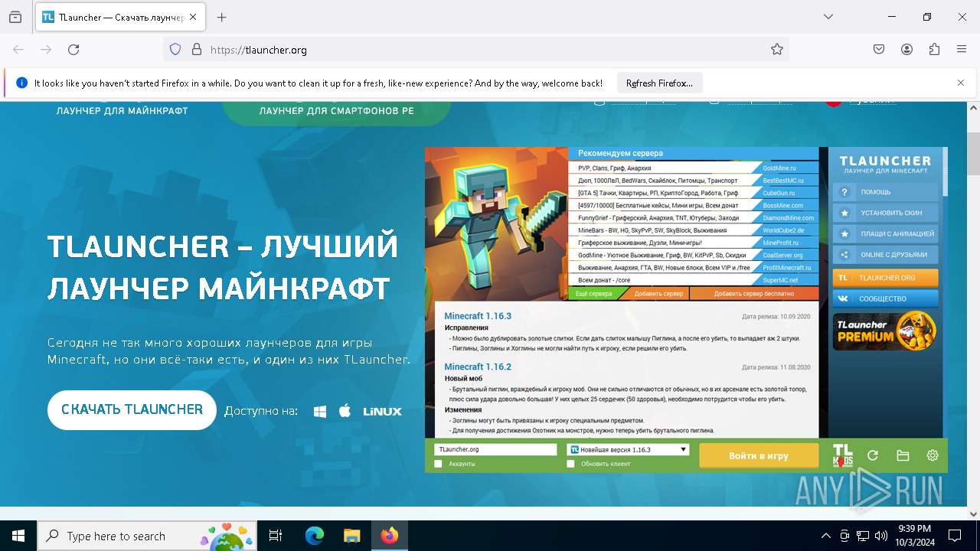Open the Новейшая версия 1.16.3 dropdown
The image size is (980, 551).
click(x=628, y=450)
